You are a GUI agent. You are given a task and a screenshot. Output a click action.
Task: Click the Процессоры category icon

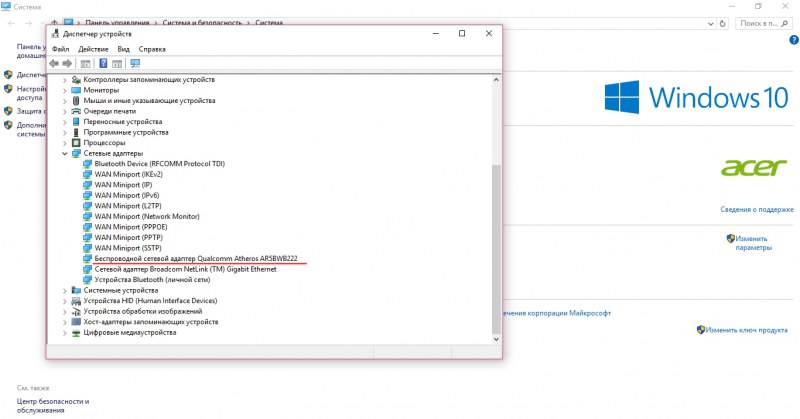tap(76, 143)
